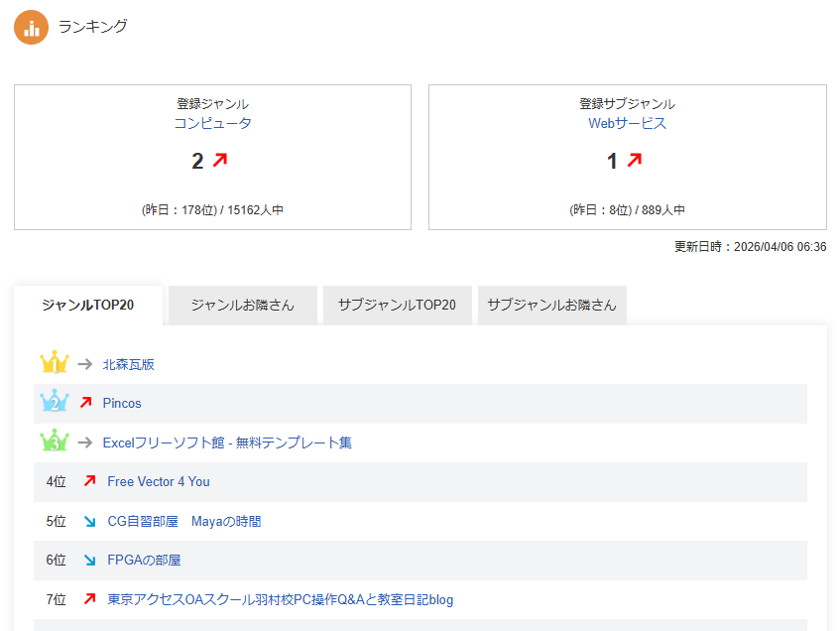Screen dimensions: 840x631
Task: Click the red up arrow beside subgenre rank 1
Action: coord(635,160)
